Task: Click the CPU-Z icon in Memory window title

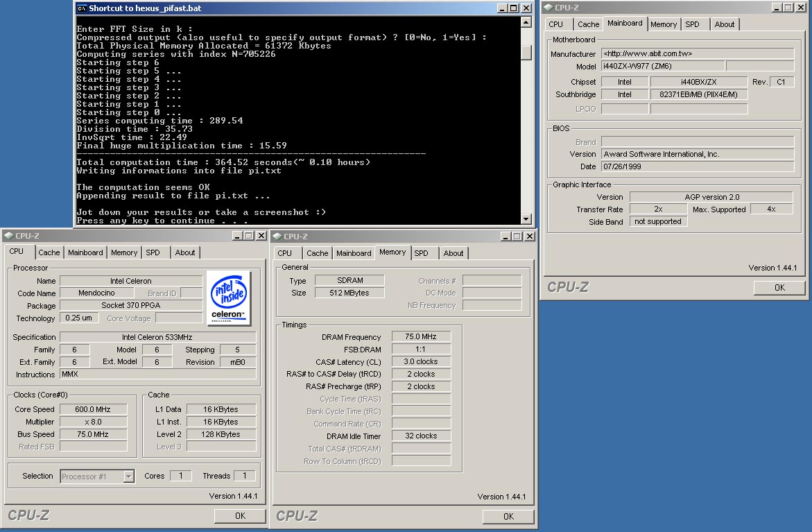Action: (x=277, y=237)
